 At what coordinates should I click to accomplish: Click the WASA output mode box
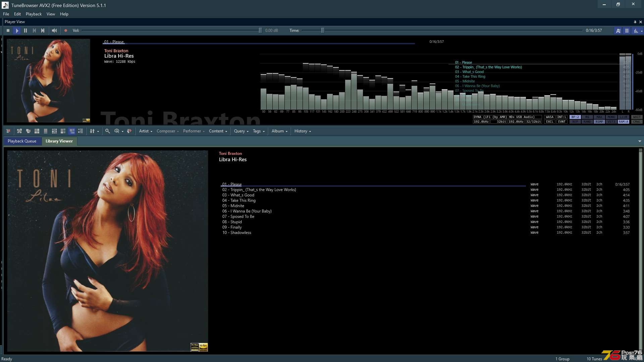click(550, 117)
